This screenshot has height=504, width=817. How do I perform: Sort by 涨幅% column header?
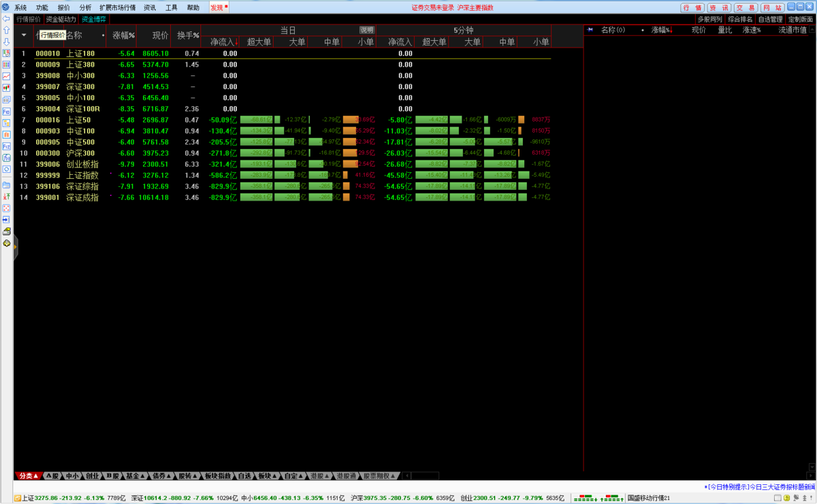click(x=123, y=35)
